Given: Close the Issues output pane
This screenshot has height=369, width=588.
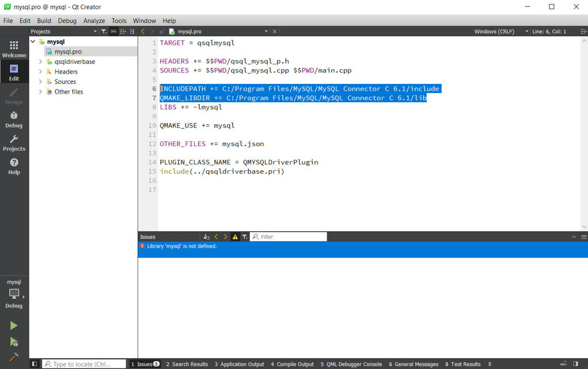Looking at the screenshot, I should tap(583, 237).
